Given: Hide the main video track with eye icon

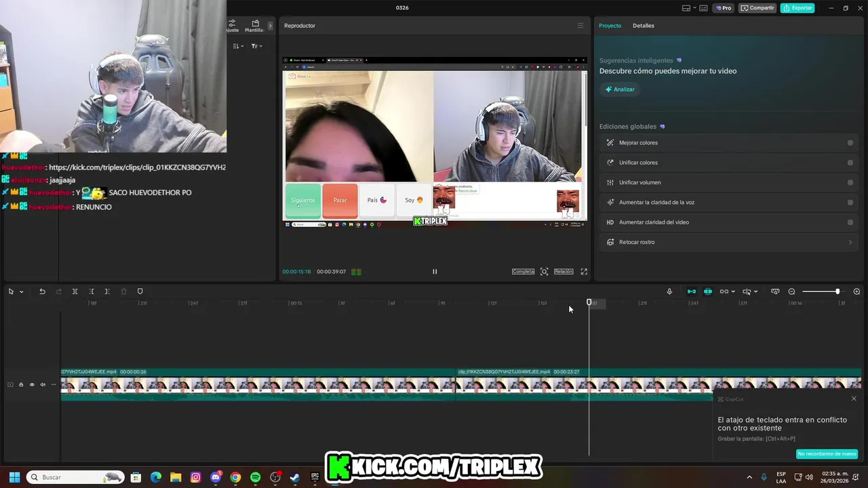Looking at the screenshot, I should (x=32, y=385).
